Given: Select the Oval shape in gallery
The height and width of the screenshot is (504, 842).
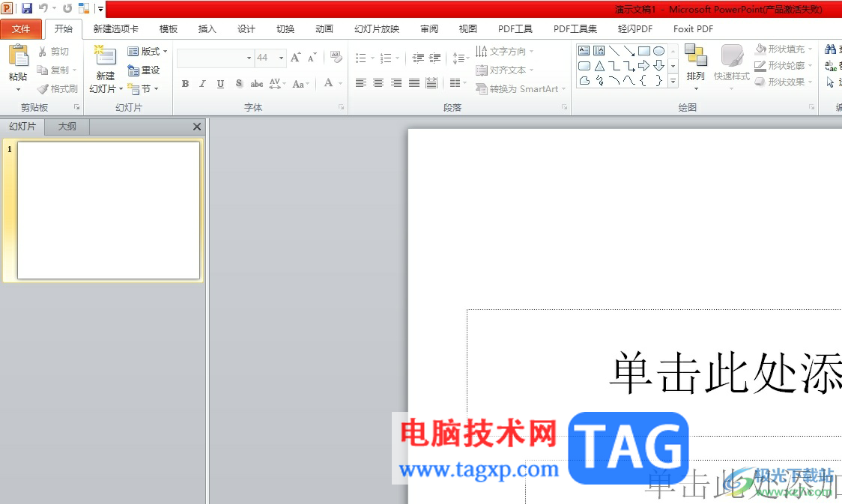Looking at the screenshot, I should click(x=659, y=51).
